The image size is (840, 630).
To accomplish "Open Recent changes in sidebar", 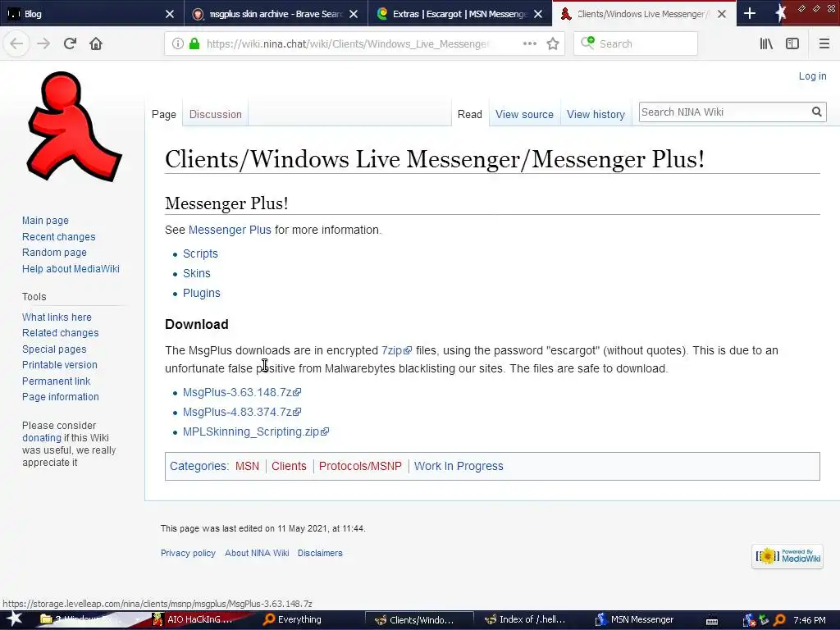I will point(58,237).
